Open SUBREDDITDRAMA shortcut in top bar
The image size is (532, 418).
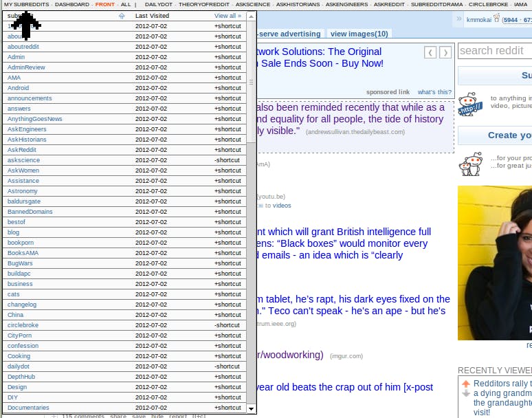tap(436, 4)
